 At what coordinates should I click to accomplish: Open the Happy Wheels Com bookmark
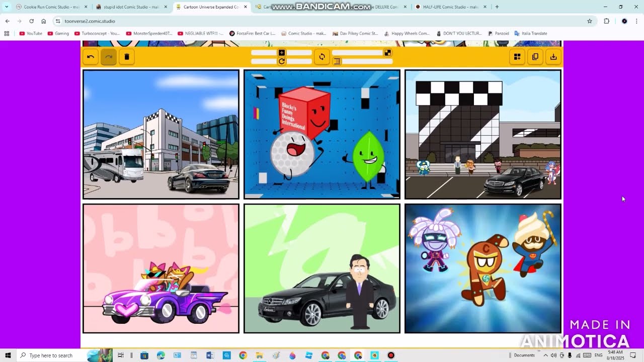(407, 34)
